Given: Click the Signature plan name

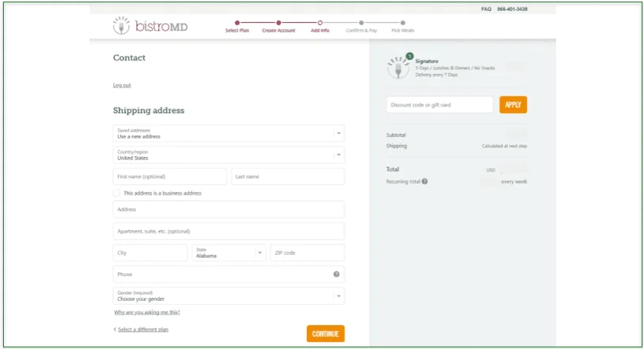Looking at the screenshot, I should point(426,61).
